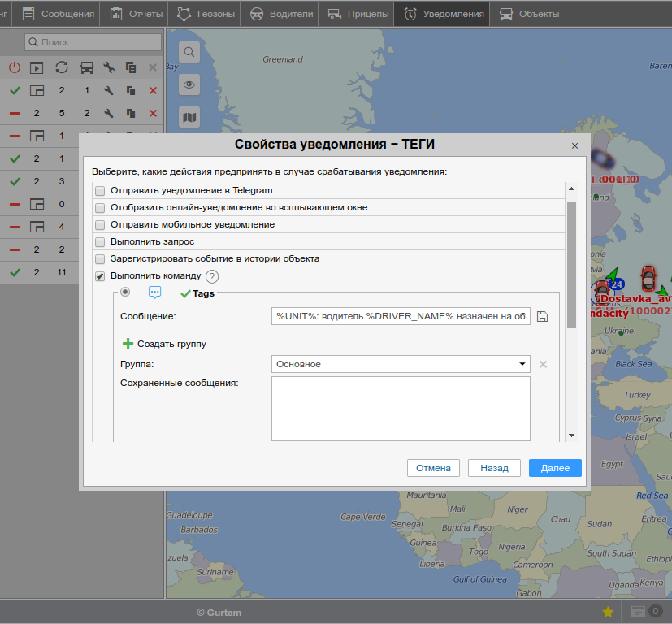Click the gray X next to group dropdown

tap(543, 364)
